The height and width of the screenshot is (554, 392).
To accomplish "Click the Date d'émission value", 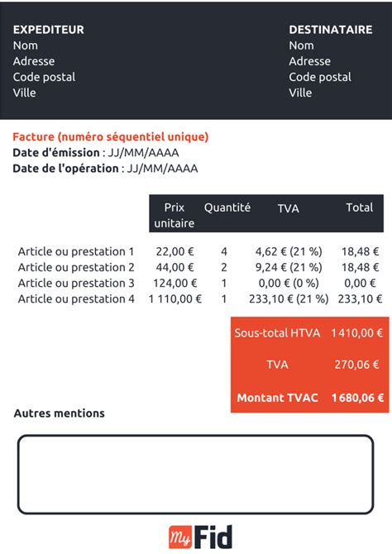I will tap(143, 153).
